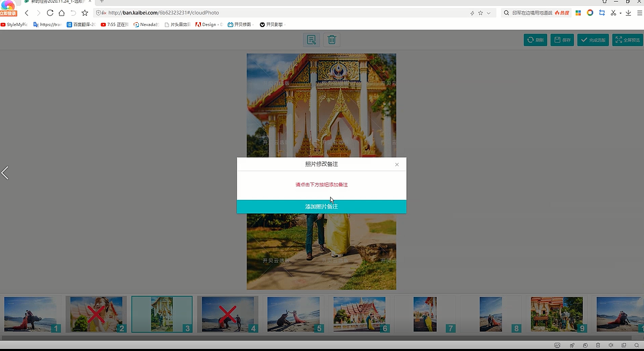The image size is (644, 351).
Task: Click the scissors screenshot icon
Action: (613, 13)
